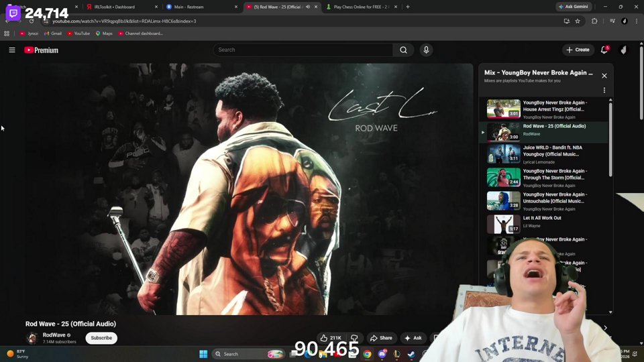Open the YouTube hamburger guide menu
Image resolution: width=644 pixels, height=362 pixels.
[12, 50]
